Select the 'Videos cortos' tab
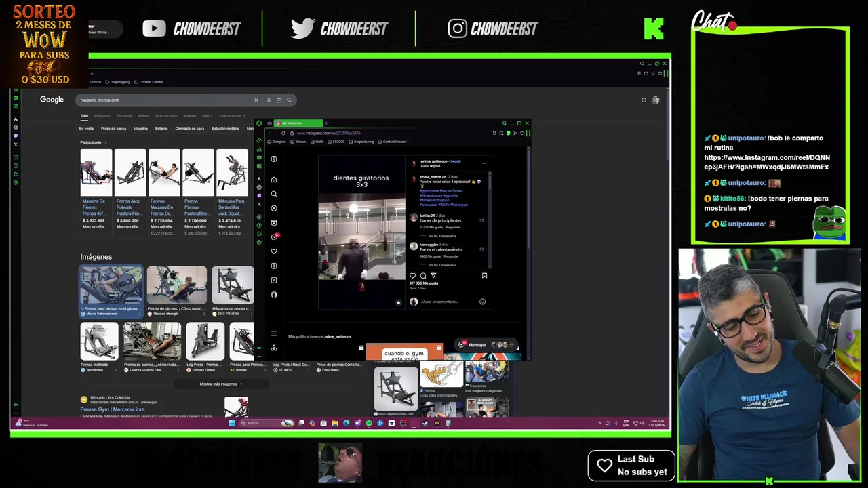This screenshot has height=488, width=868. click(x=166, y=115)
